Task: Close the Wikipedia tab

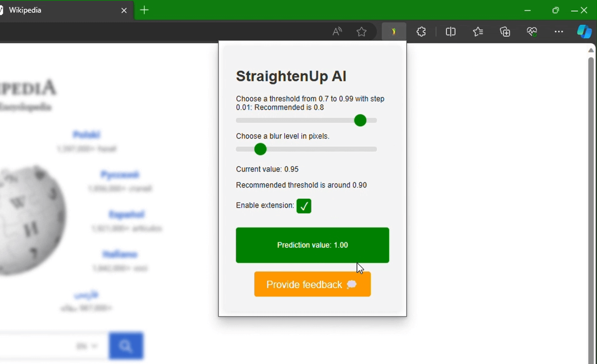Action: [124, 10]
